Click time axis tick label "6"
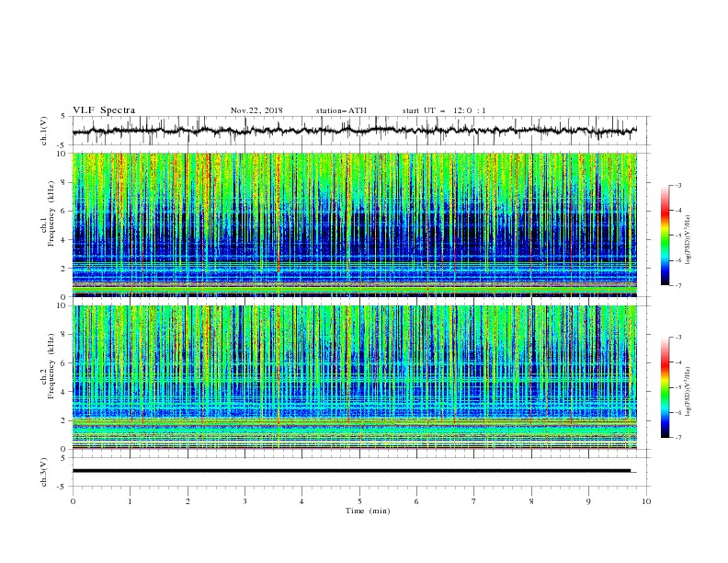 coord(416,501)
